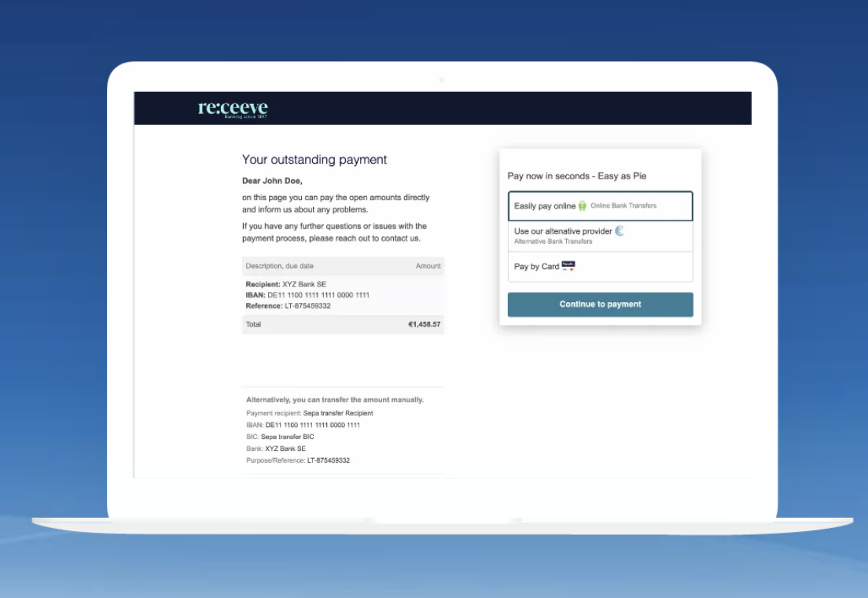Viewport: 868px width, 598px height.
Task: Click the total amount €1,458.57
Action: coord(424,324)
